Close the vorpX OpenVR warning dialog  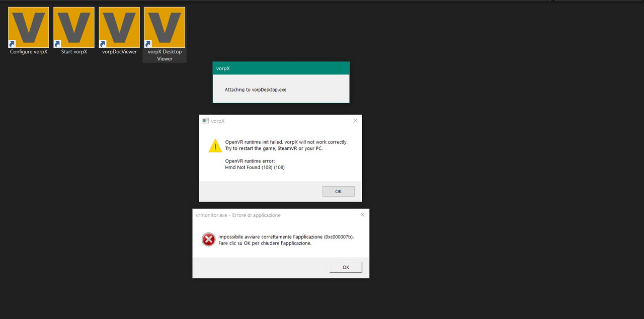(355, 121)
